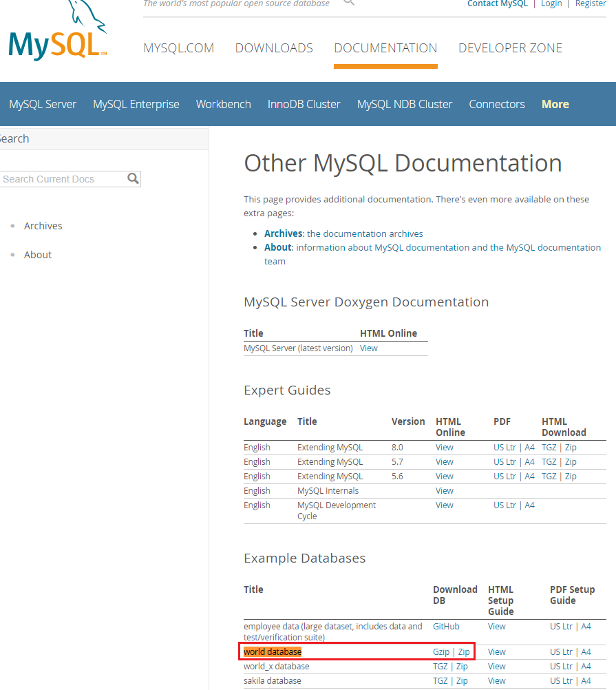Click the 'Other MySQL Documentation' page heading
616x690 pixels.
403,163
